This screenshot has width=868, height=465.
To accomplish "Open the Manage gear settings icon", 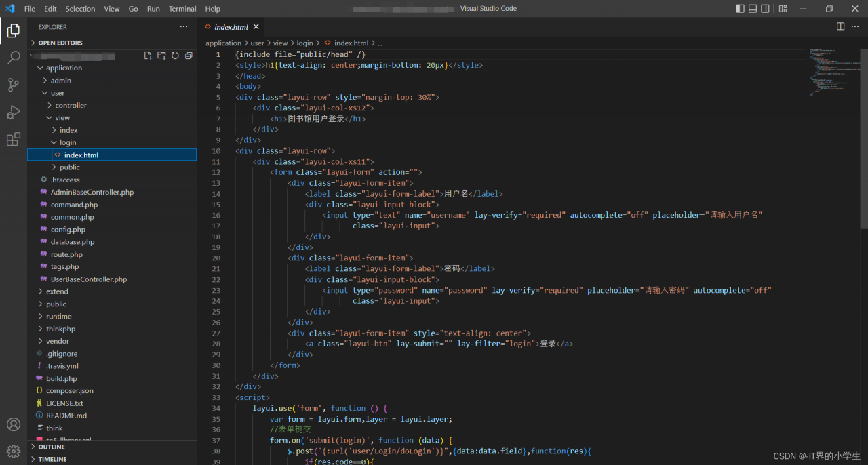I will click(14, 451).
